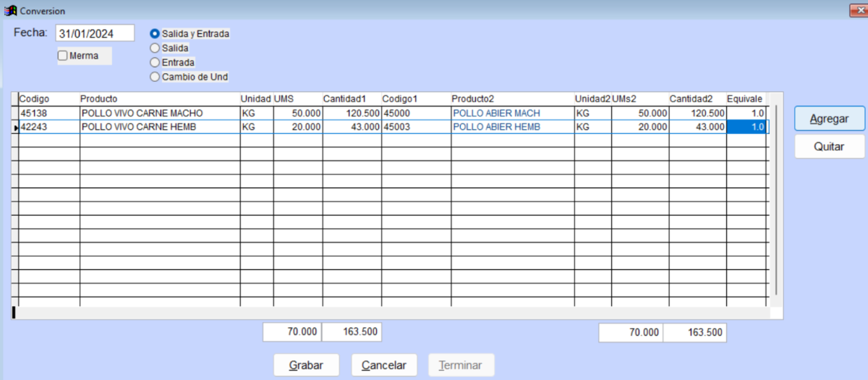This screenshot has height=380, width=868.
Task: Click the Unidad2 column header
Action: [x=592, y=98]
